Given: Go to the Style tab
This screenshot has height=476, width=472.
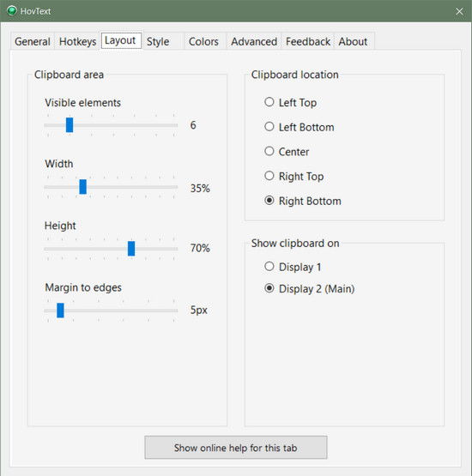Looking at the screenshot, I should point(158,41).
